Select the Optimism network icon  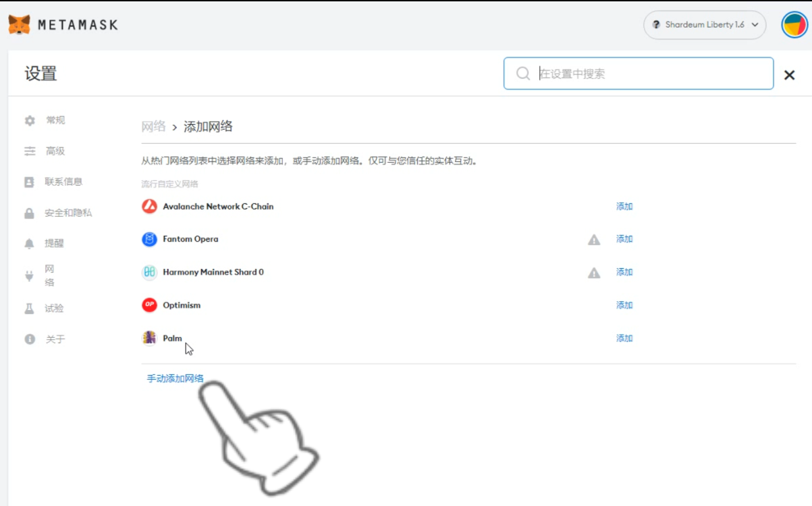click(148, 305)
